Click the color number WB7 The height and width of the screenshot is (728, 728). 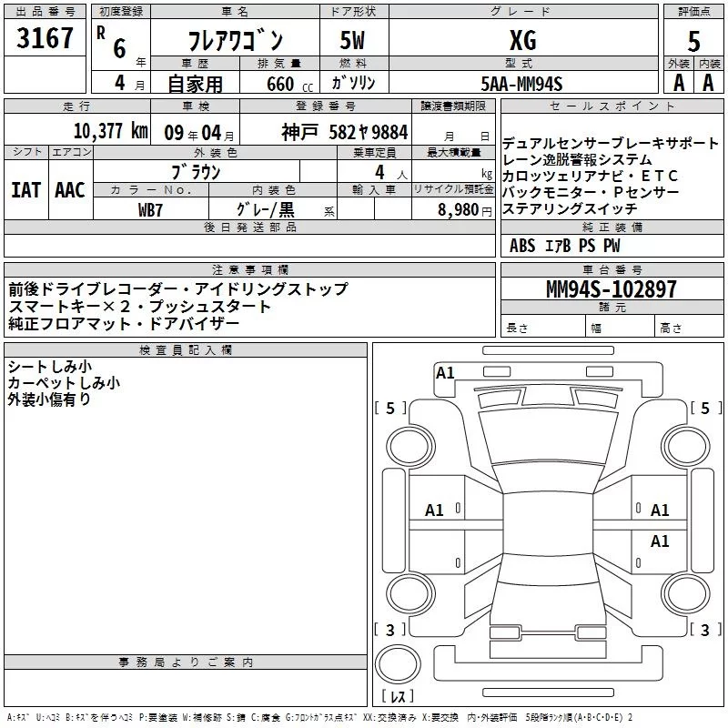click(150, 210)
